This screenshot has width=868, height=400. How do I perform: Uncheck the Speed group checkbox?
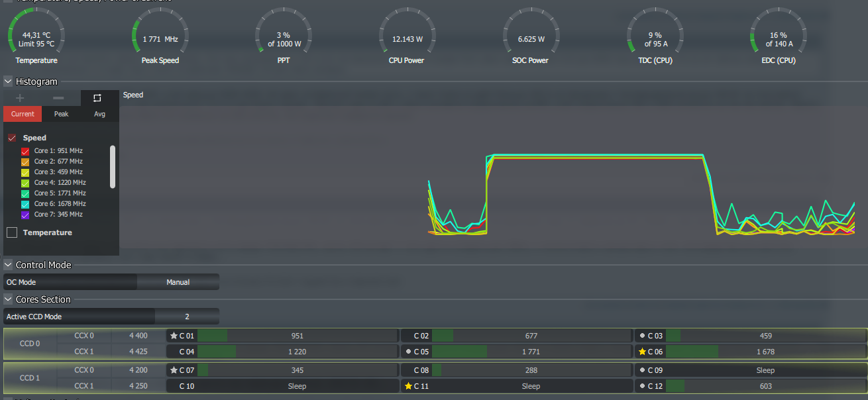point(12,138)
